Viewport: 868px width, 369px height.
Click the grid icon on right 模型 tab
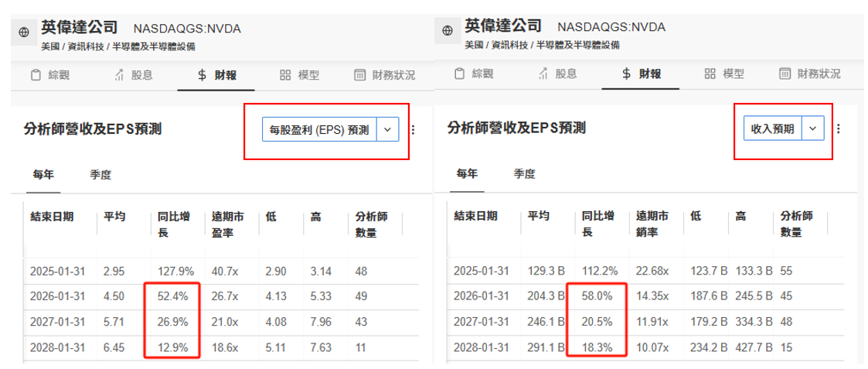tap(709, 73)
